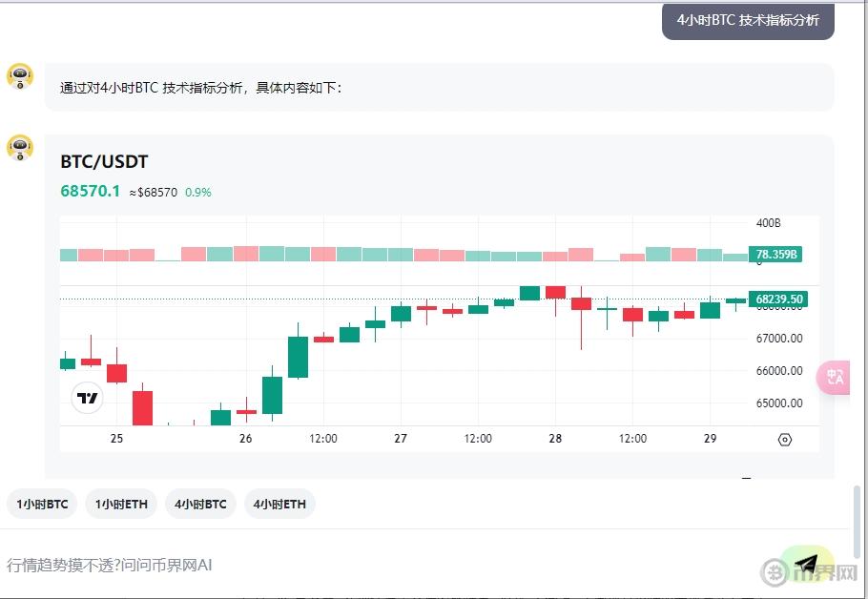
Task: Click the top robot avatar icon
Action: pos(20,76)
